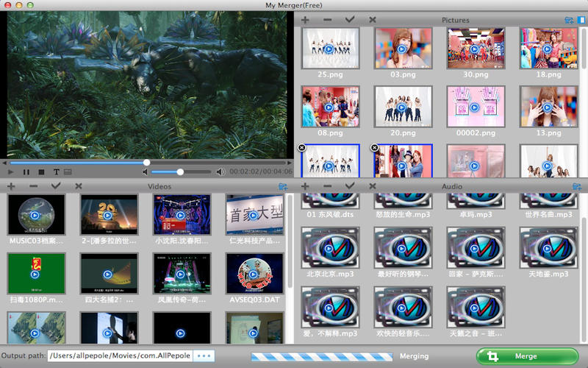Select the 20th Century Fox video thumbnail
The height and width of the screenshot is (368, 588).
tap(109, 215)
